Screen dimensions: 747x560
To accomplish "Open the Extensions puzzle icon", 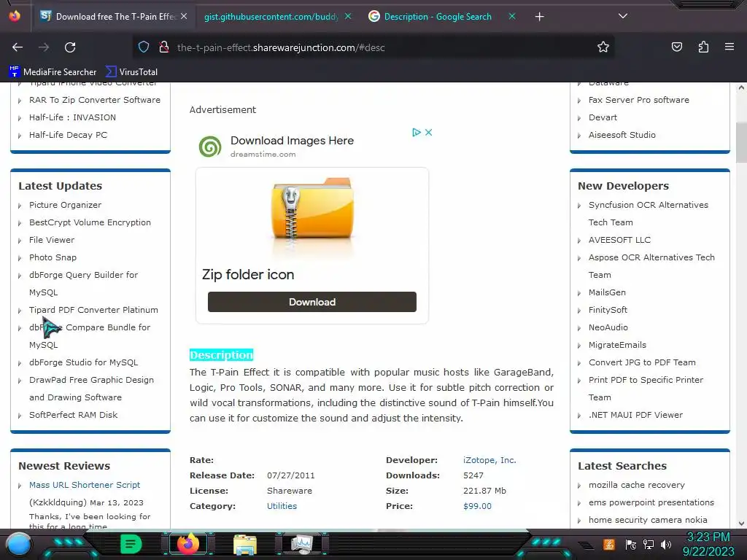I will [x=703, y=47].
